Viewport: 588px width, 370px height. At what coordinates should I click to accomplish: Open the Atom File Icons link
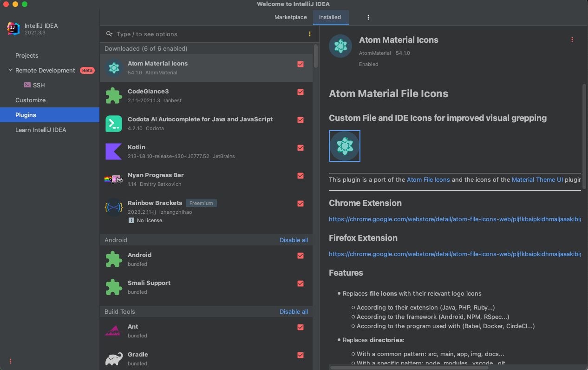428,179
